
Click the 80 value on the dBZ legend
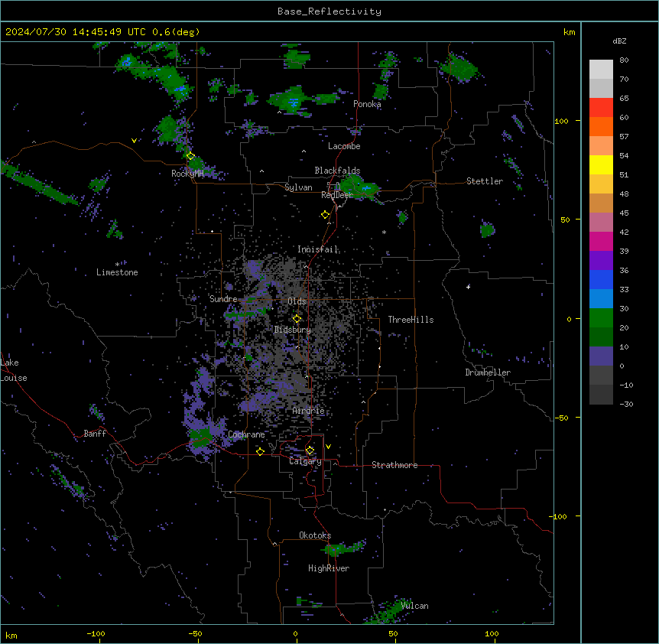tap(624, 60)
